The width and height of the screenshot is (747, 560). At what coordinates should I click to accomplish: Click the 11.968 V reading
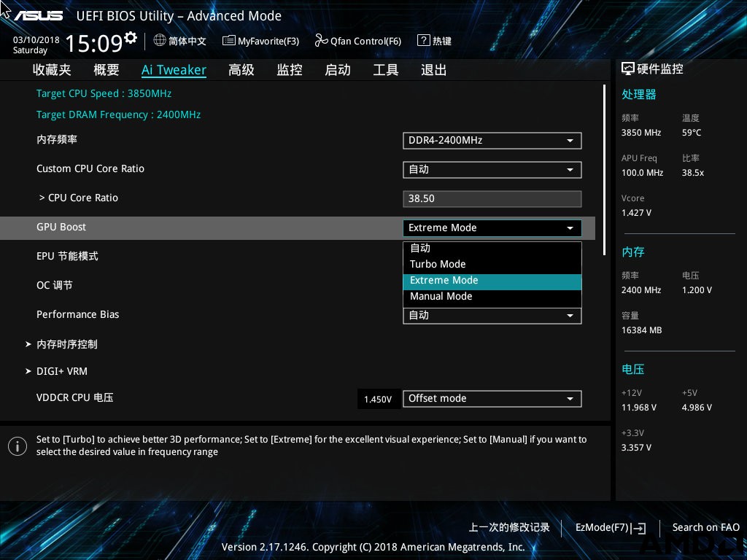tap(639, 408)
